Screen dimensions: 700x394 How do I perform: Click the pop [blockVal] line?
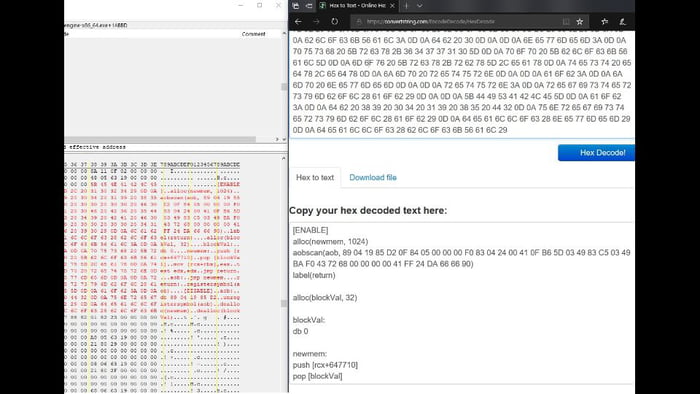(x=317, y=376)
